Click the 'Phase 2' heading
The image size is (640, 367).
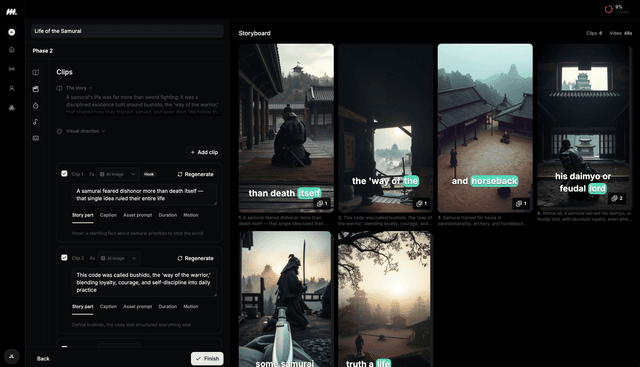(x=43, y=51)
